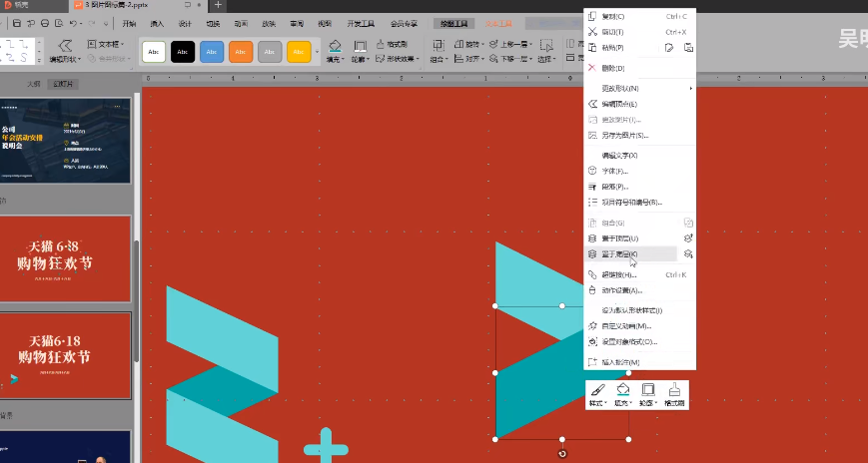Apply the white Abc shape style
This screenshot has width=868, height=463.
pyautogui.click(x=154, y=52)
